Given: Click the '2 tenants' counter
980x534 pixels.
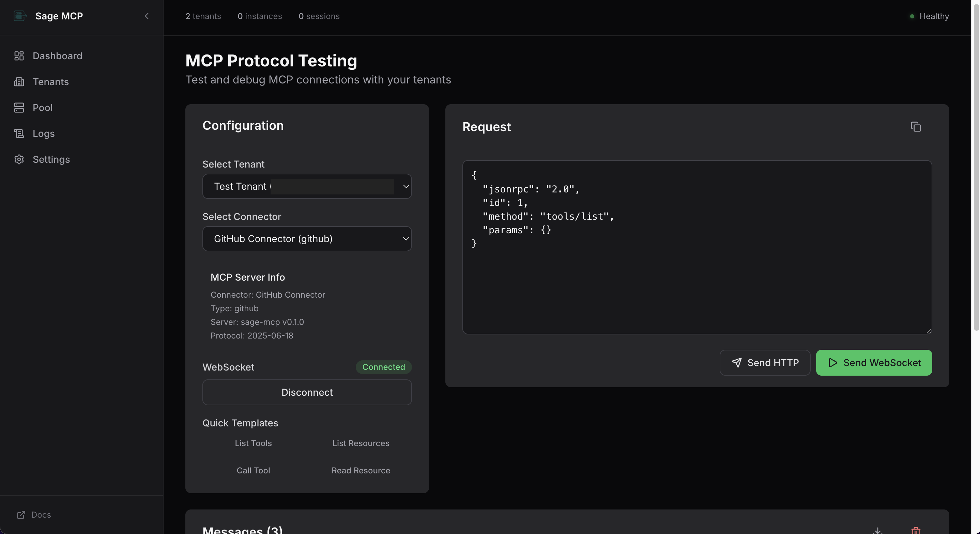Looking at the screenshot, I should [x=203, y=16].
